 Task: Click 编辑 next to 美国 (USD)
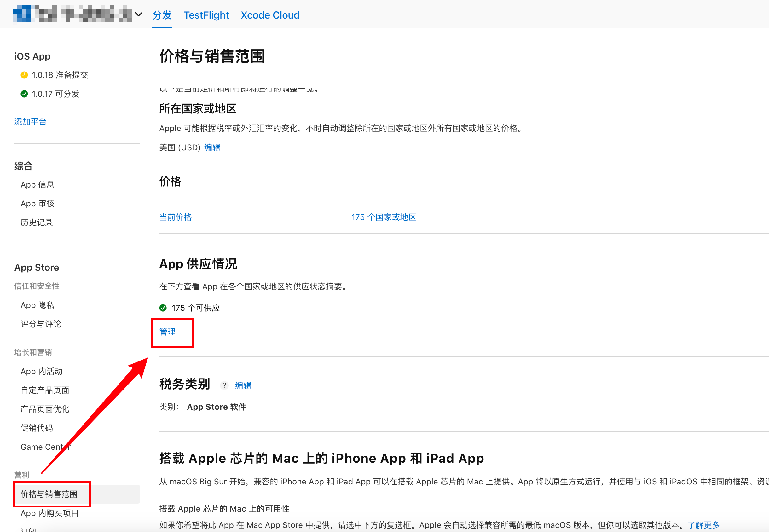click(212, 147)
